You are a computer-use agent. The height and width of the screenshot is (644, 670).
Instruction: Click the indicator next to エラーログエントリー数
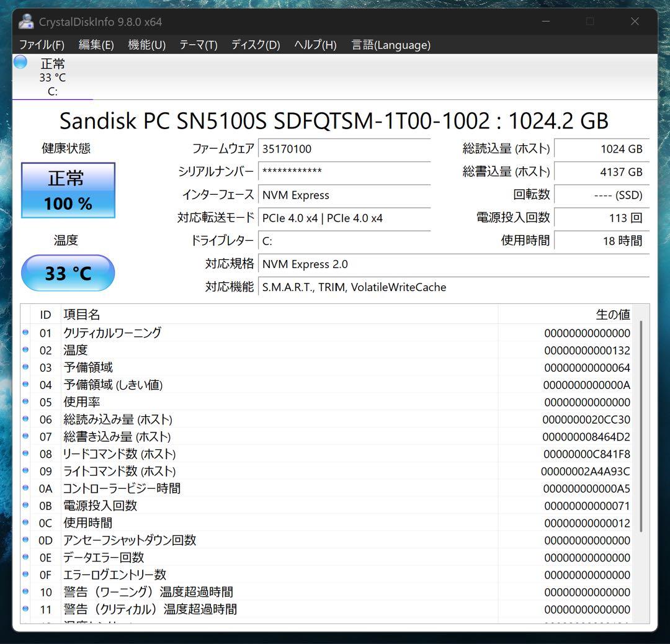(x=25, y=575)
